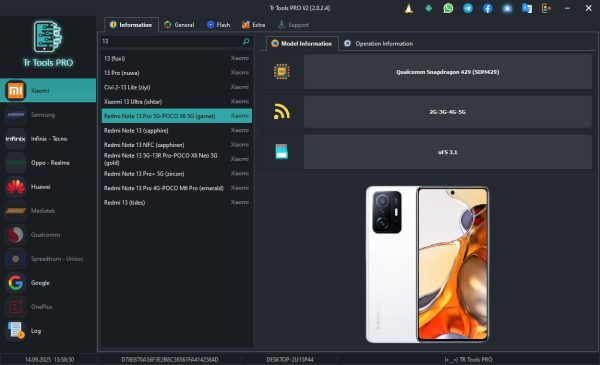Open the Support tab
The width and height of the screenshot is (600, 365).
click(293, 25)
